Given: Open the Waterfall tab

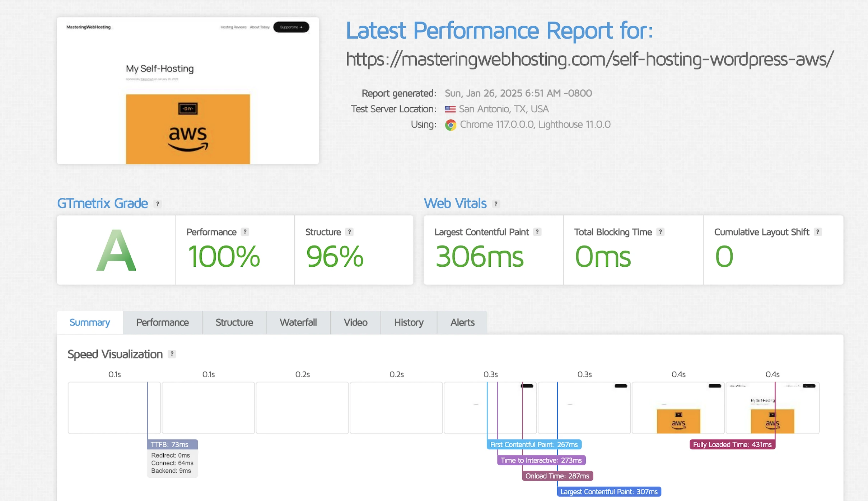Looking at the screenshot, I should (298, 322).
